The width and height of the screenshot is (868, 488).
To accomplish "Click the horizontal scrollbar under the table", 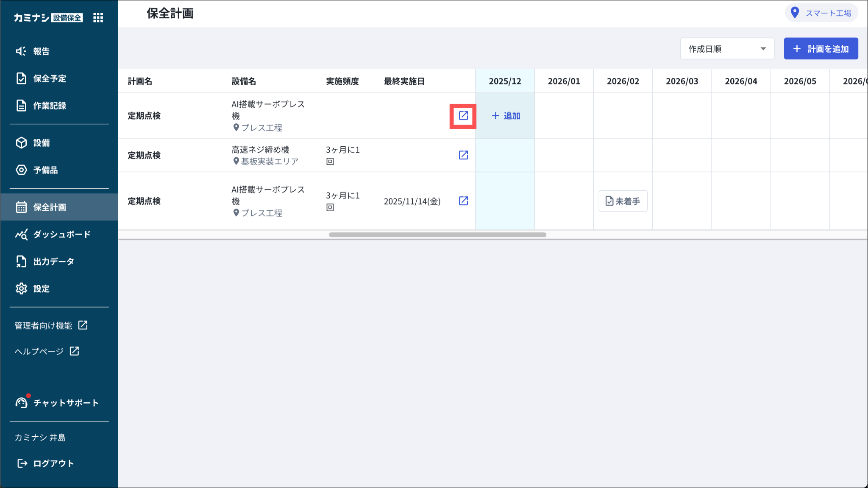I will pyautogui.click(x=437, y=235).
